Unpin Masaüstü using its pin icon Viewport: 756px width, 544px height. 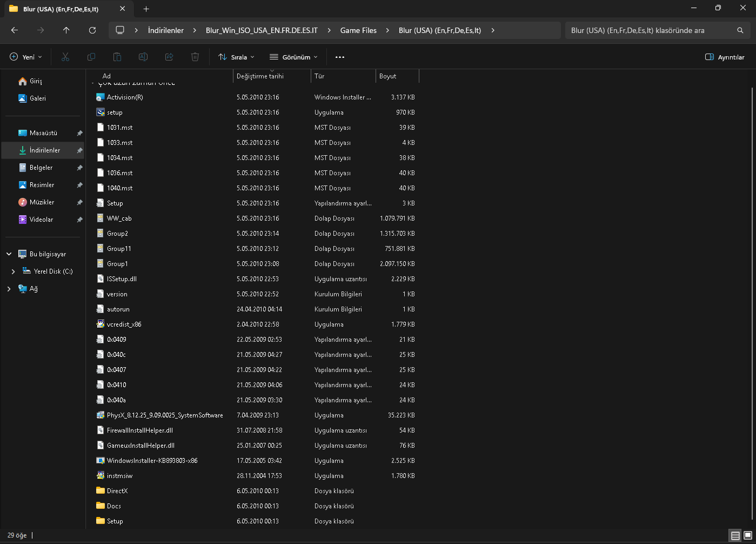tap(79, 133)
